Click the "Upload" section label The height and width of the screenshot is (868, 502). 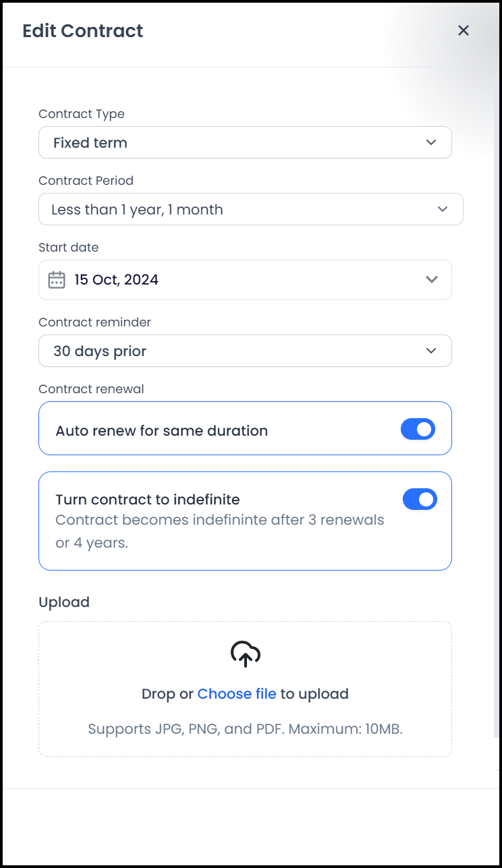click(64, 602)
